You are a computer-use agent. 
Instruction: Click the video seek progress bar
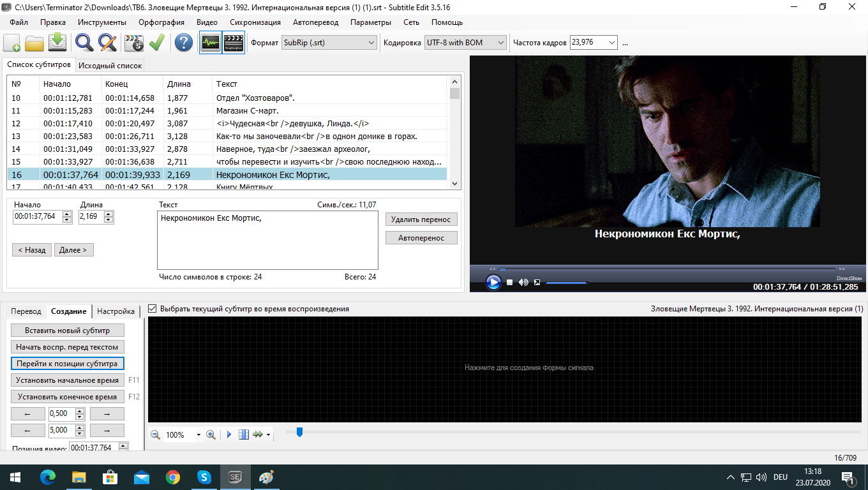tap(667, 269)
